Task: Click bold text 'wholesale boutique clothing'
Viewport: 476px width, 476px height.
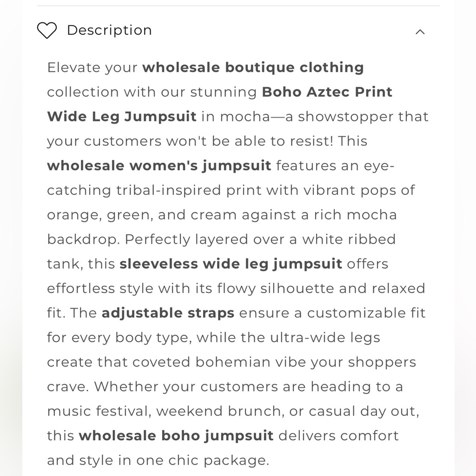Action: click(253, 68)
